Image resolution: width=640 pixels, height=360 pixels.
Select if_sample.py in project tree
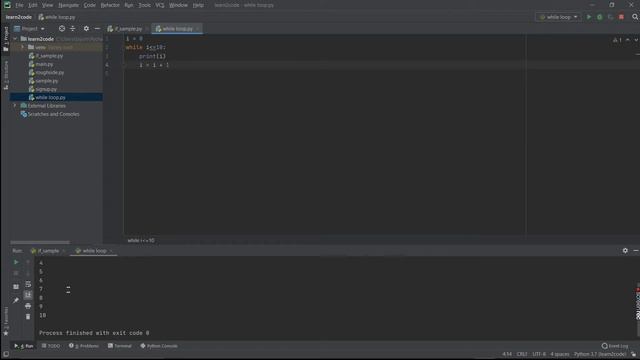pyautogui.click(x=46, y=56)
